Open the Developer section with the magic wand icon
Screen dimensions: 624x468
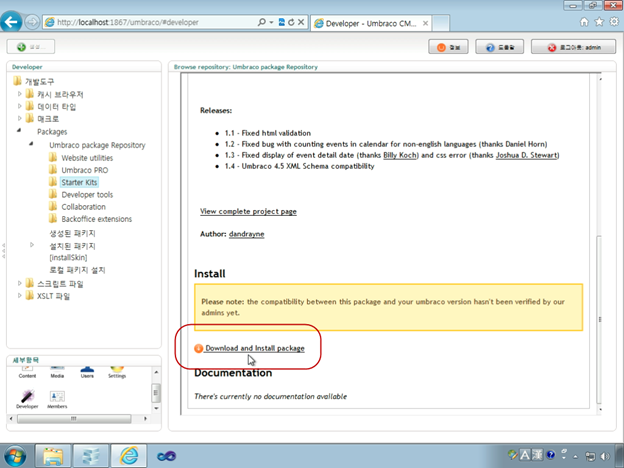point(27,398)
